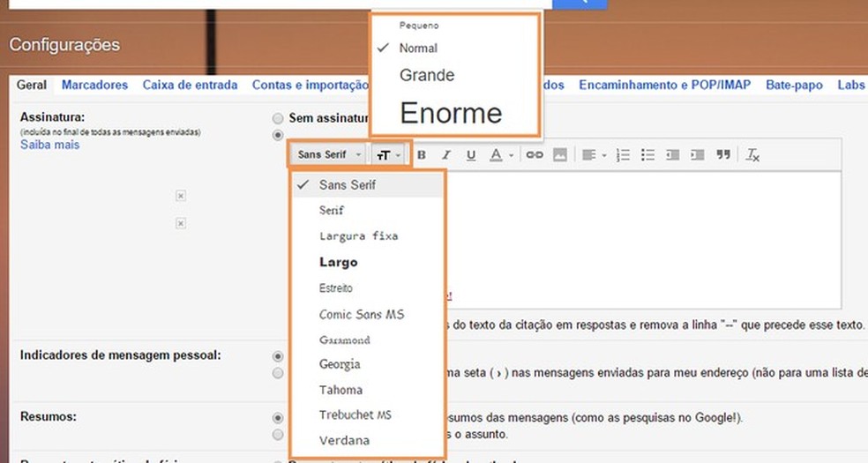Switch to the Geral tab
Image resolution: width=868 pixels, height=463 pixels.
[32, 86]
